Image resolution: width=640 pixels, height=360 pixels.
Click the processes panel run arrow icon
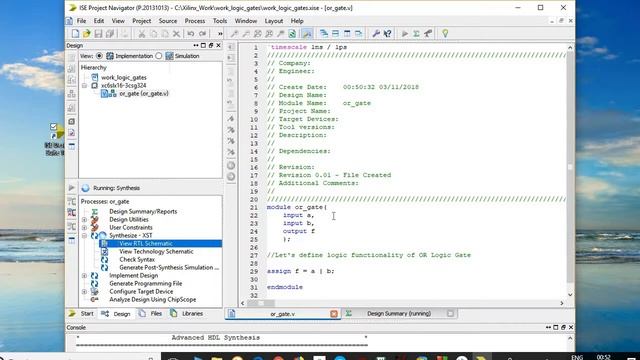[x=71, y=188]
